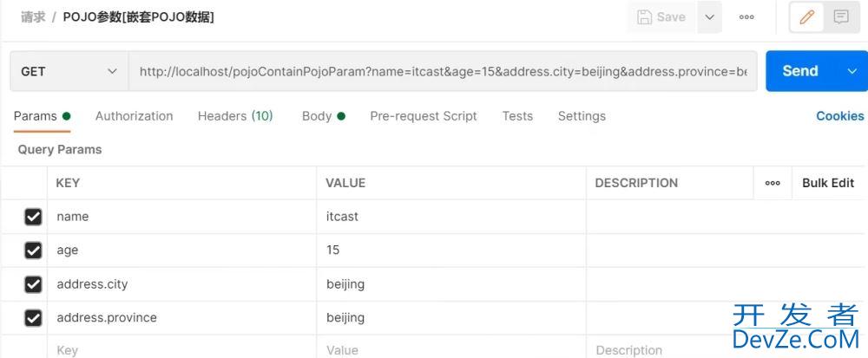
Task: Open the comments icon
Action: tap(841, 17)
